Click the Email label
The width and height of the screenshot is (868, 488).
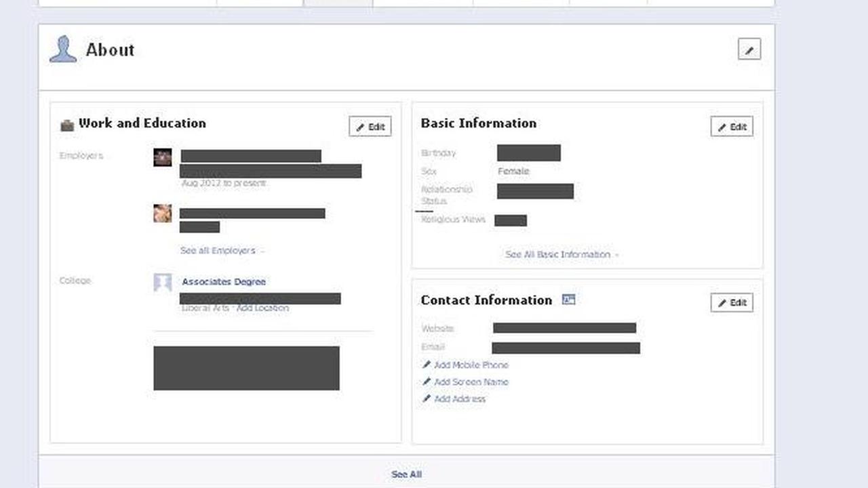[433, 347]
